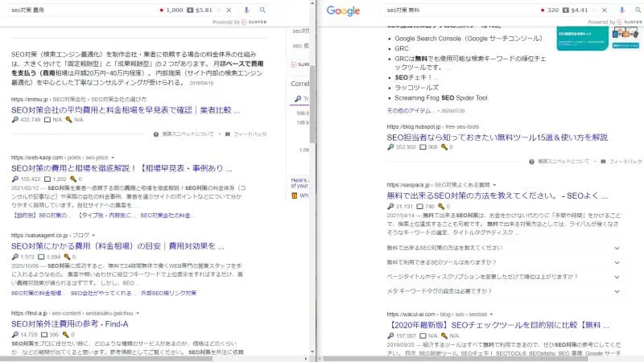Expand FAQ '無料で出来るSEO対策の方法を教えてください'
Image resolution: width=644 pixels, height=362 pixels.
[617, 248]
